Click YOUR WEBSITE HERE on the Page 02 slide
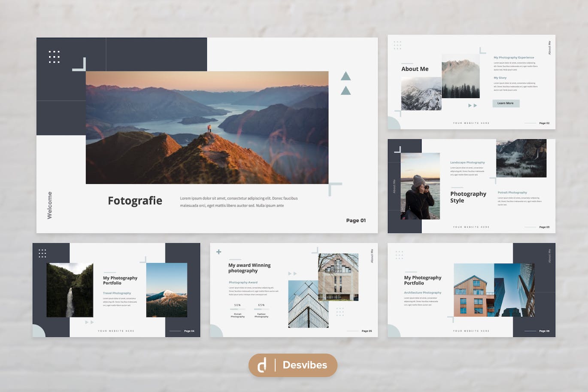 point(471,123)
